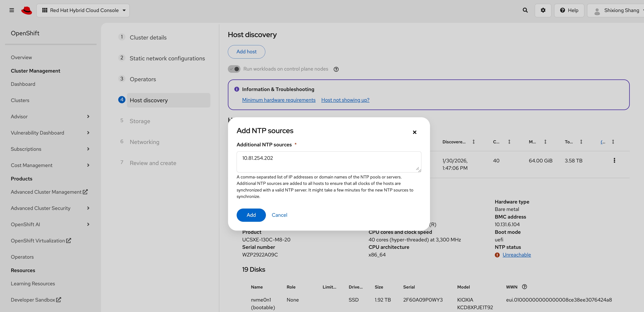Open Advanced Cluster Management external link
Image resolution: width=644 pixels, height=312 pixels.
pos(49,192)
